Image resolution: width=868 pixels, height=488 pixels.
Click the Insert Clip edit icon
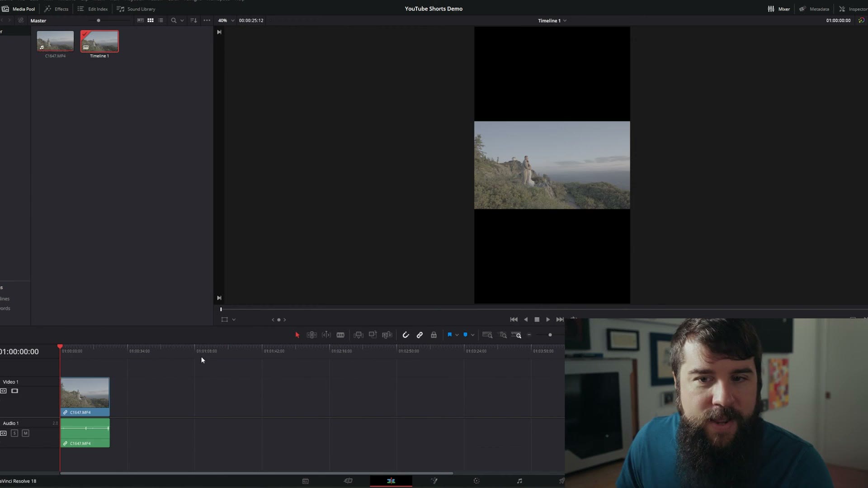coord(358,335)
